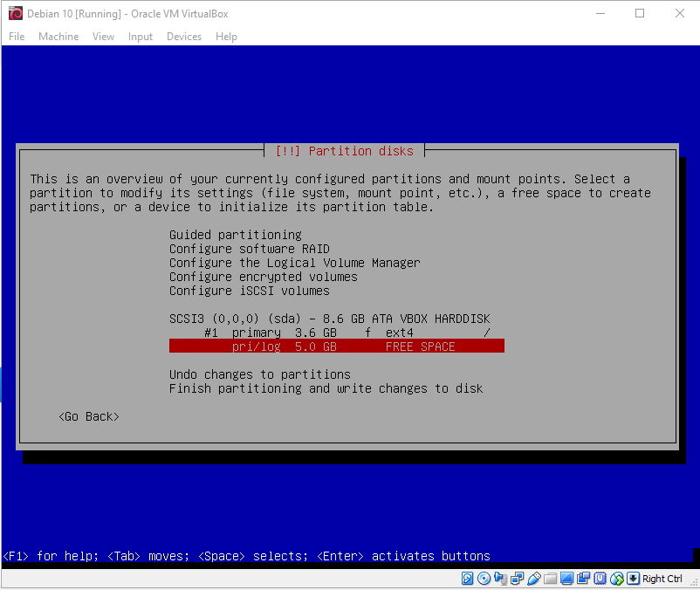Minimize the VirtualBox window

pyautogui.click(x=600, y=13)
